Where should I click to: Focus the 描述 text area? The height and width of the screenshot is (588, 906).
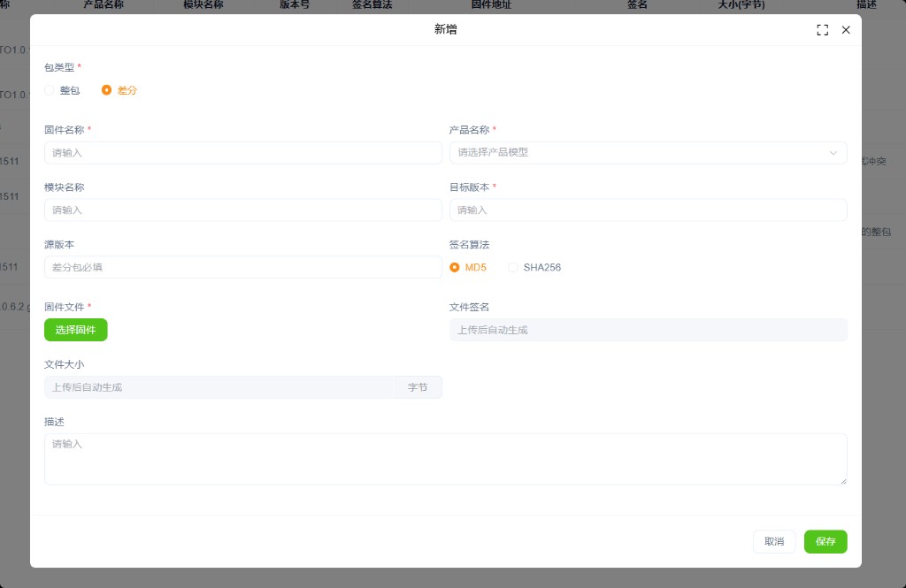tap(446, 459)
